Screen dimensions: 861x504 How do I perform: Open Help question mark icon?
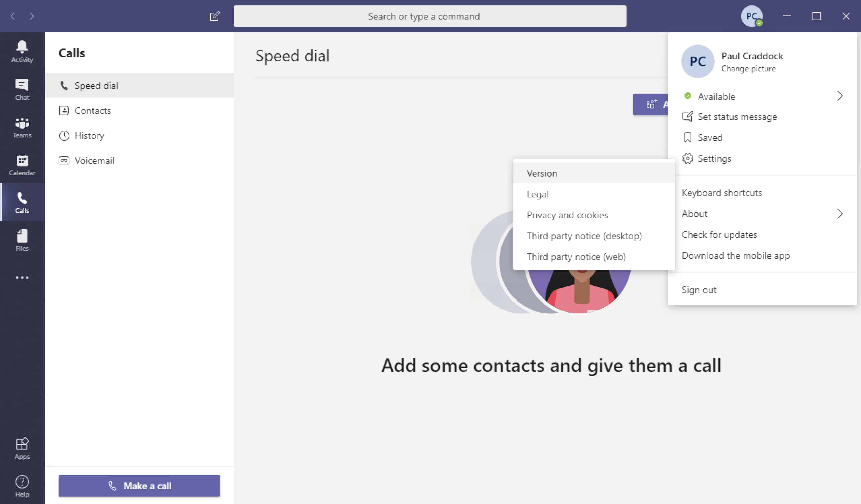click(x=22, y=486)
